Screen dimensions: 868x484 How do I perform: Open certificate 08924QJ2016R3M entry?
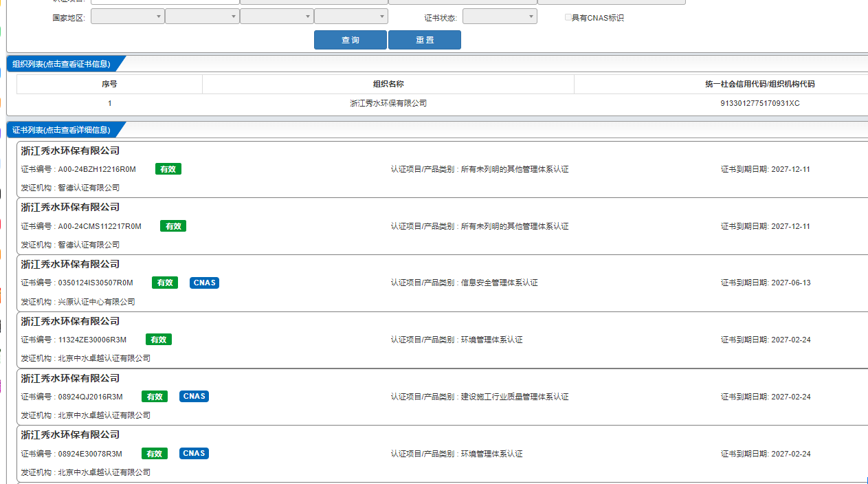pyautogui.click(x=442, y=397)
